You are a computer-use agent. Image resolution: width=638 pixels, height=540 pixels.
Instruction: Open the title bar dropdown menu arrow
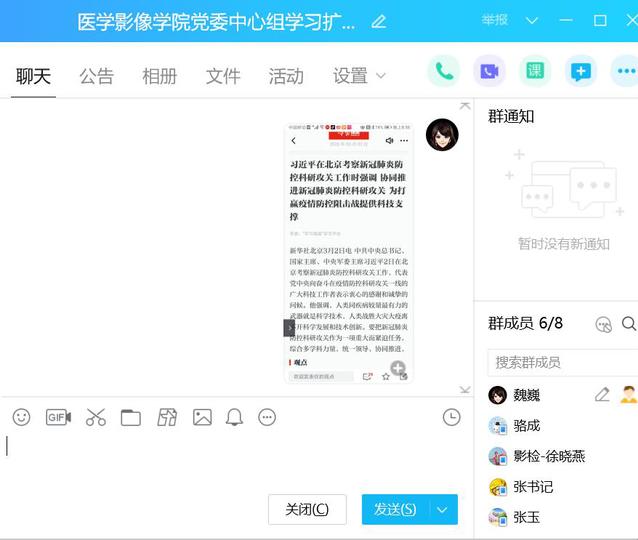click(x=532, y=21)
